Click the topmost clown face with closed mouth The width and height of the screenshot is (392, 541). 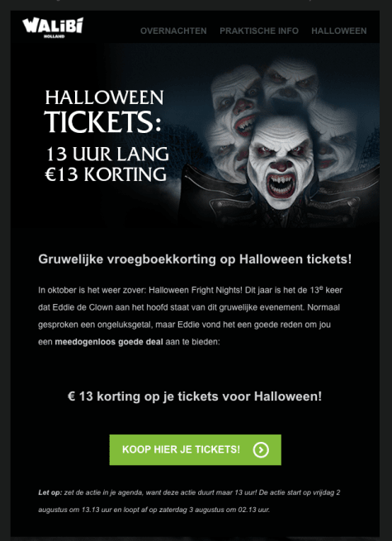pos(290,86)
